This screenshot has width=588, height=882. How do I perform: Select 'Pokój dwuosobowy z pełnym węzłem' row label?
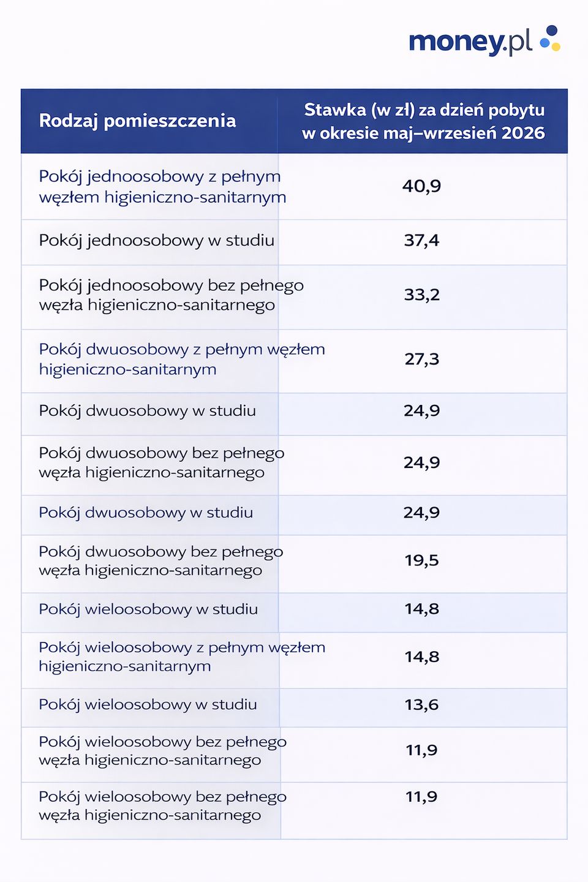182,359
